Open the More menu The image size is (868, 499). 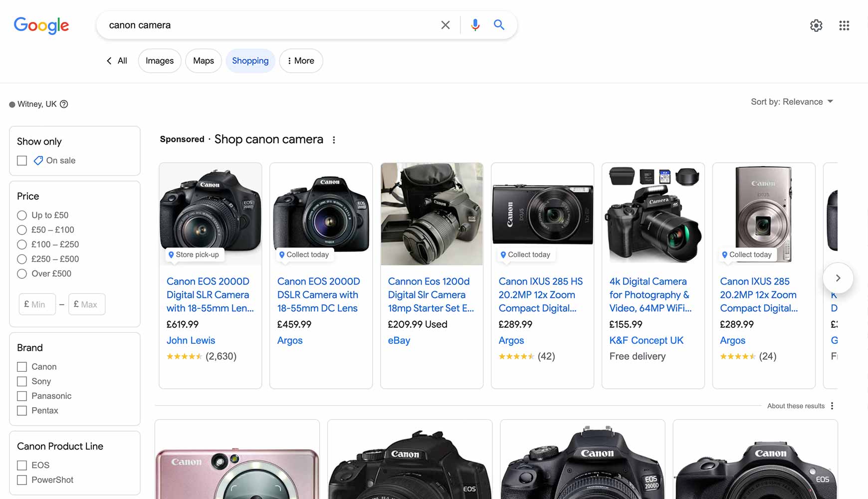point(301,61)
